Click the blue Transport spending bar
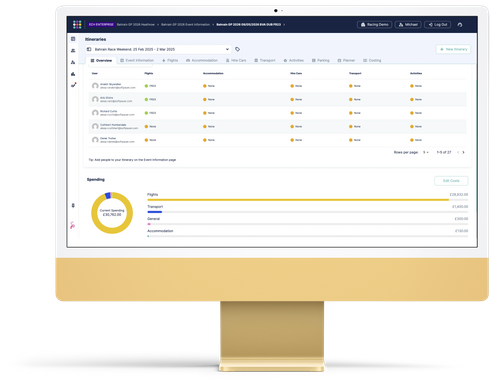 (155, 212)
